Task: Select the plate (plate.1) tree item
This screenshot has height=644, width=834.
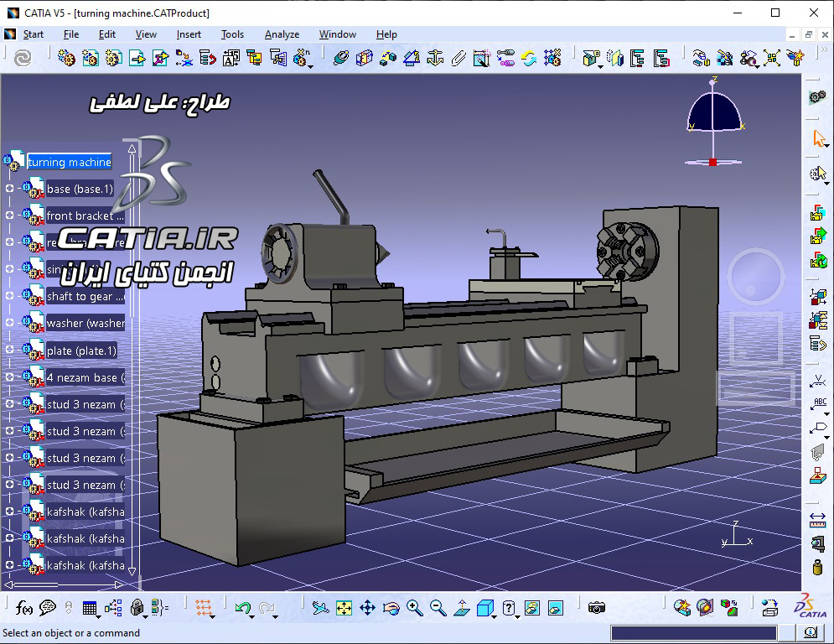Action: (81, 351)
